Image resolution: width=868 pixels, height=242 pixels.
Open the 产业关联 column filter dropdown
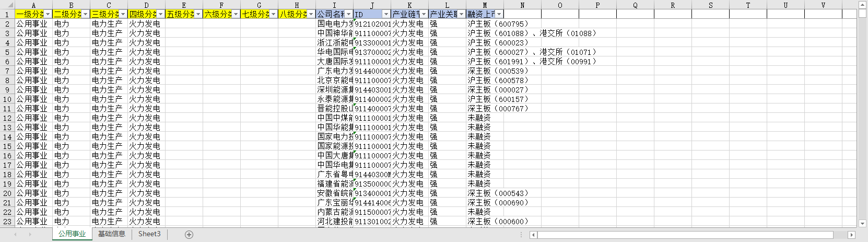pos(462,14)
